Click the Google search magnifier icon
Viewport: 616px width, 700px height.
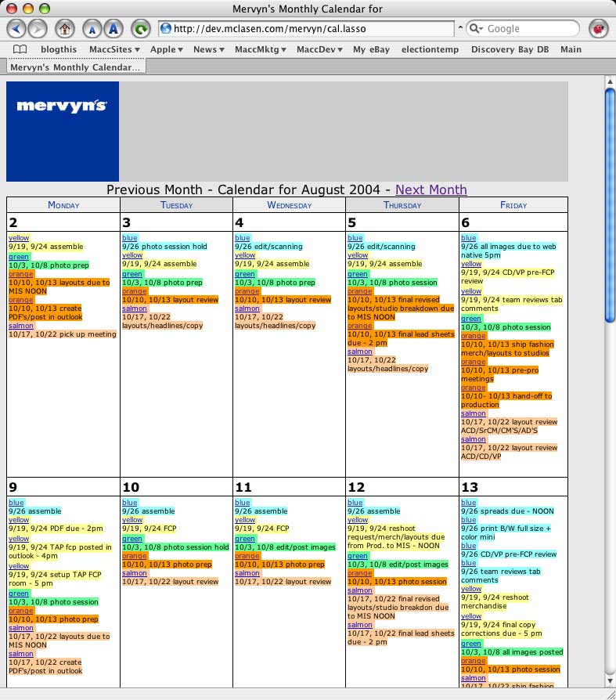(x=476, y=28)
